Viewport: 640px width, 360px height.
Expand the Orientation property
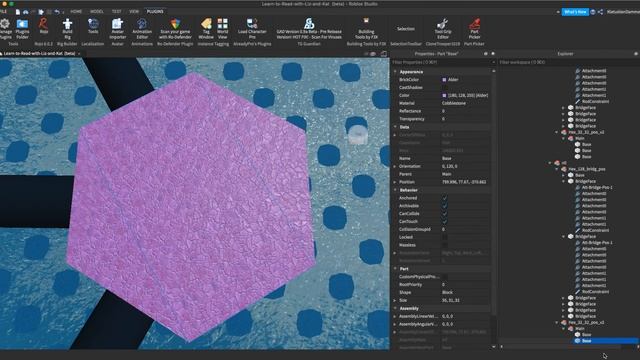[x=395, y=167]
